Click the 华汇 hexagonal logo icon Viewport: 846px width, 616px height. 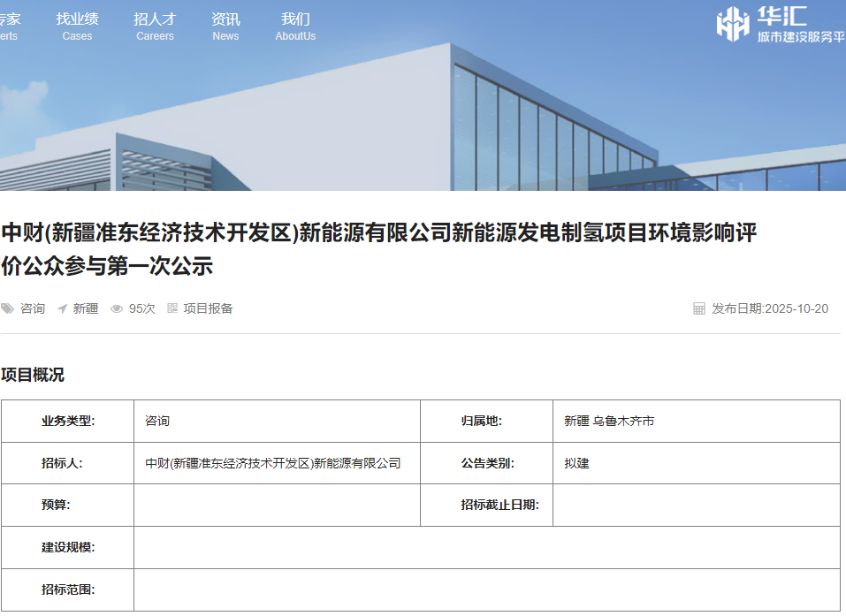click(x=735, y=22)
